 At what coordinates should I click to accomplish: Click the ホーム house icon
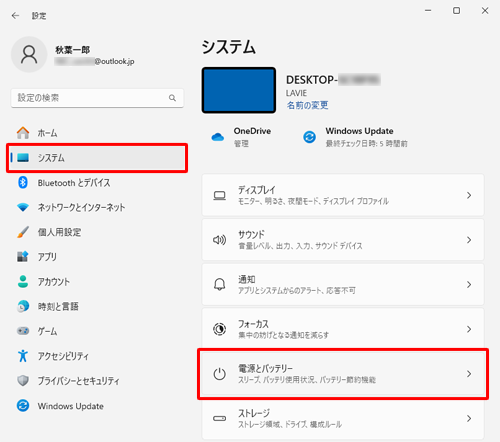coord(23,133)
